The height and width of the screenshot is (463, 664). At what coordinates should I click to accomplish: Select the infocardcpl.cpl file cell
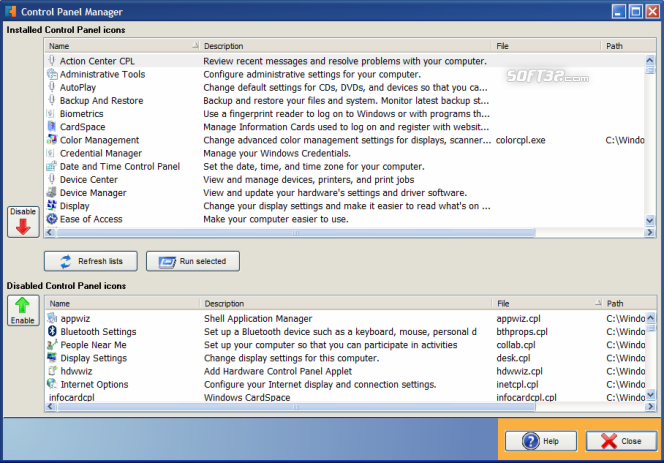526,397
